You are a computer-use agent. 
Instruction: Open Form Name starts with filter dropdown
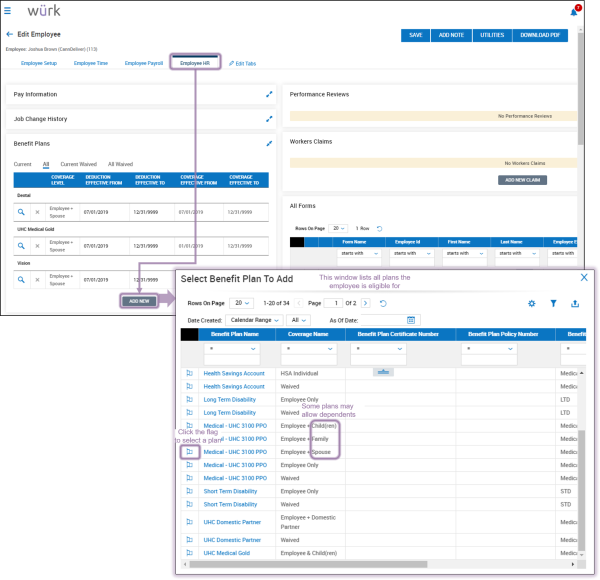(x=359, y=253)
